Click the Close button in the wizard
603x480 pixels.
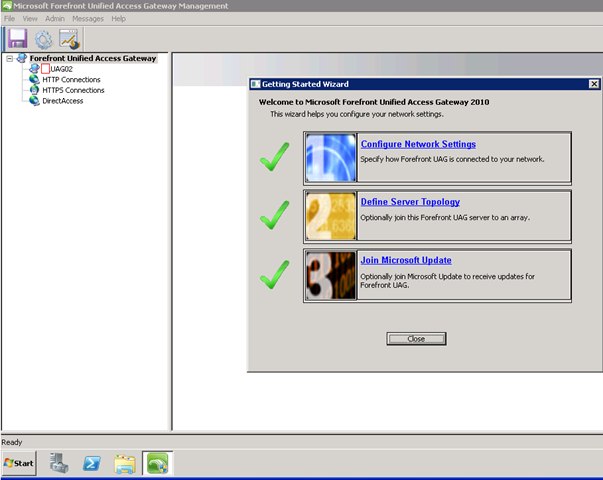pyautogui.click(x=416, y=339)
